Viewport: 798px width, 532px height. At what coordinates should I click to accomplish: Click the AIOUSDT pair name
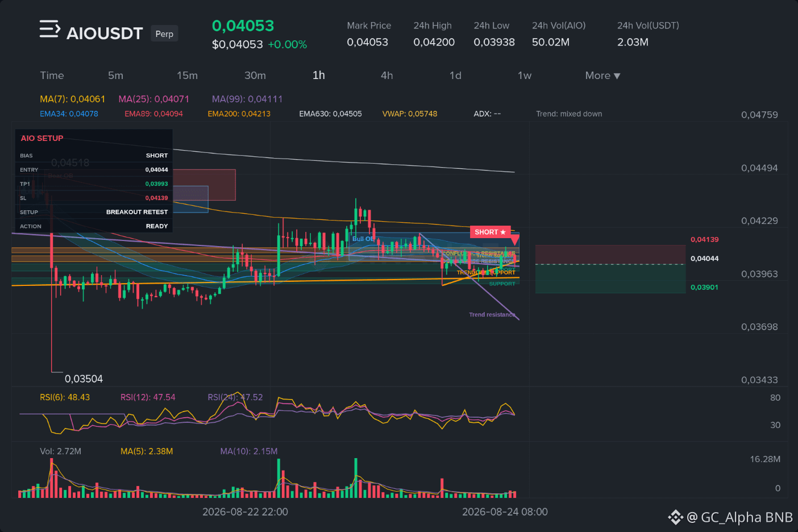coord(105,34)
